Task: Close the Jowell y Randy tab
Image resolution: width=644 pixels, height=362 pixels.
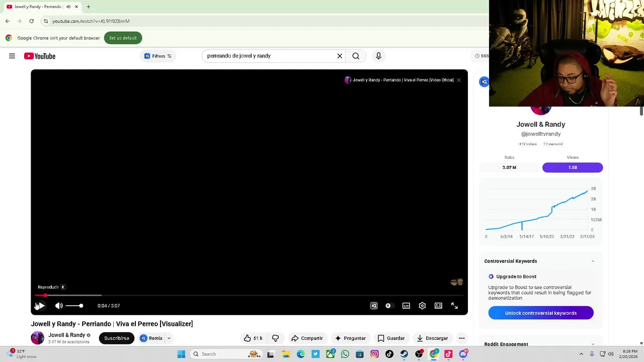Action: tap(76, 7)
